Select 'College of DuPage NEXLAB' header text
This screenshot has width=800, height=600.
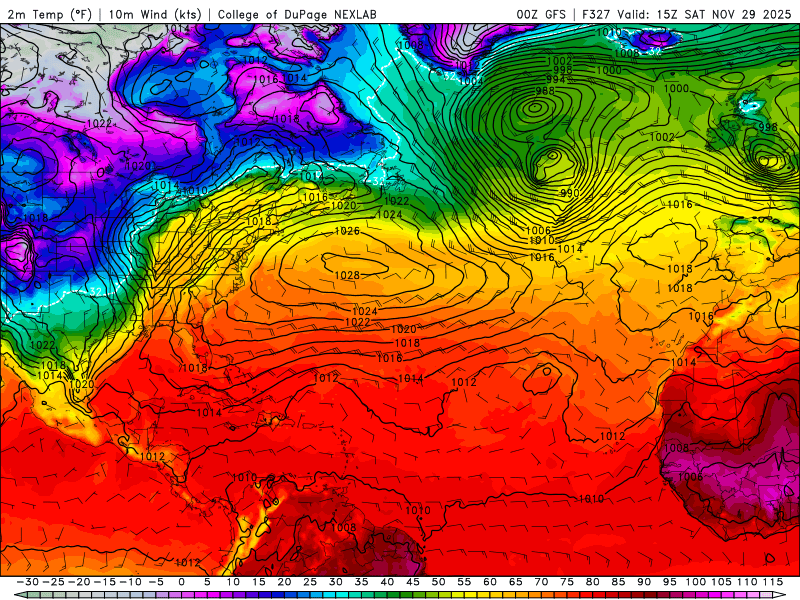297,14
